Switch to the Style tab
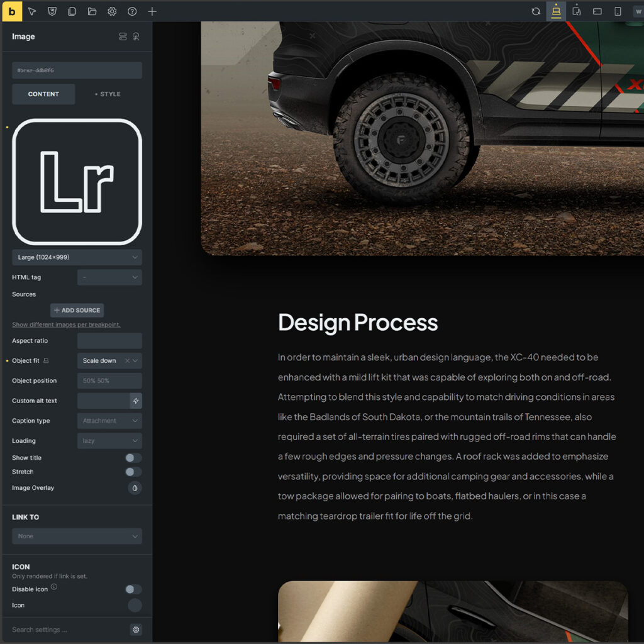The width and height of the screenshot is (644, 644). coord(108,94)
